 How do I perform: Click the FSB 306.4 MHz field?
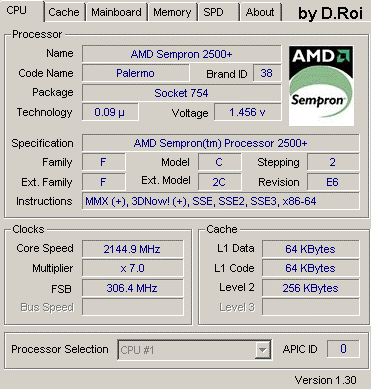pos(133,288)
